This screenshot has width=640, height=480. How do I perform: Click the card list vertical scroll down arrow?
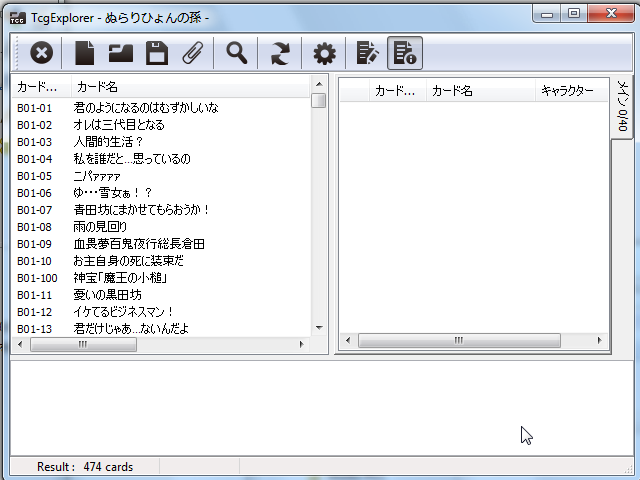click(319, 328)
